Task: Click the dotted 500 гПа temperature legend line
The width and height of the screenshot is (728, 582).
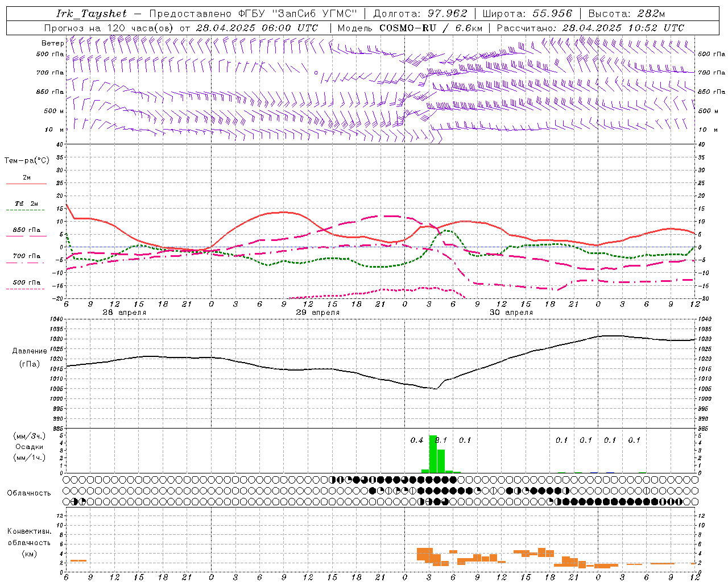Action: [x=26, y=289]
